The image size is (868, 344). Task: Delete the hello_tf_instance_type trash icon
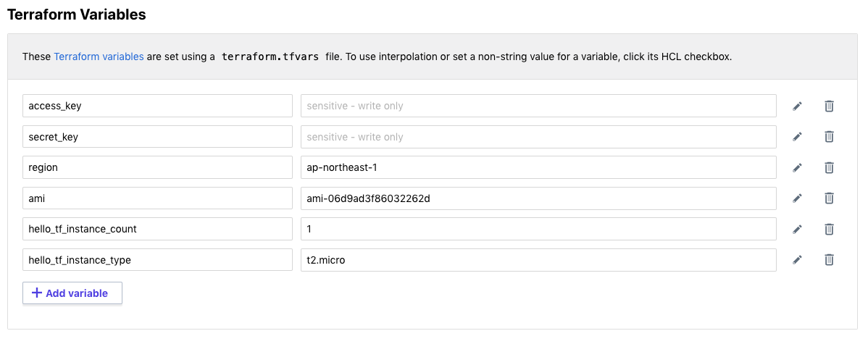(x=829, y=259)
